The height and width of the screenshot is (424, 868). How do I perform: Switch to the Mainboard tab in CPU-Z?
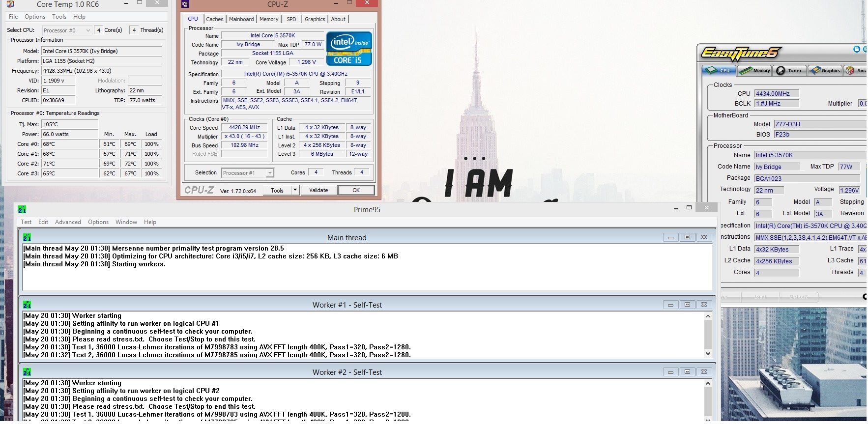(241, 19)
